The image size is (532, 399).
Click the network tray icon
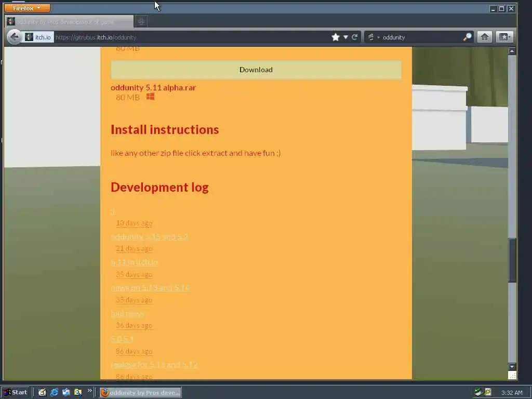[478, 392]
